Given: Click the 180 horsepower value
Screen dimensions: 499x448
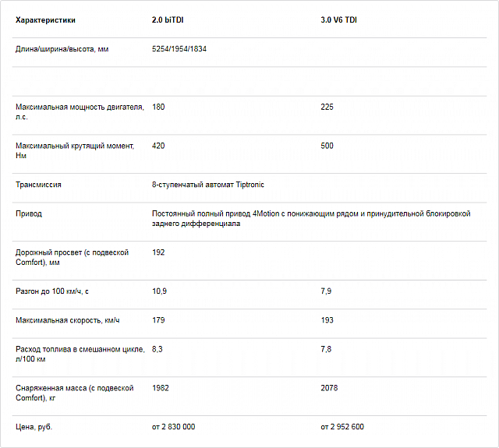Looking at the screenshot, I should point(159,107).
